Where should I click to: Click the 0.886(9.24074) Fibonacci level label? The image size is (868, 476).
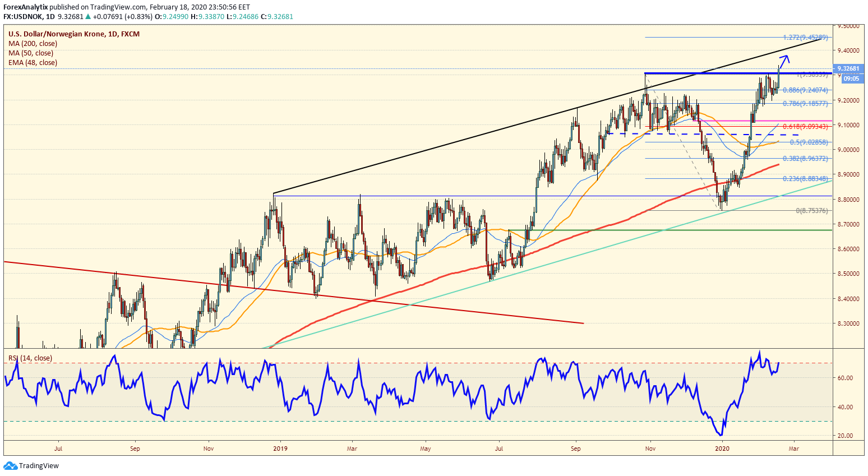tap(805, 90)
